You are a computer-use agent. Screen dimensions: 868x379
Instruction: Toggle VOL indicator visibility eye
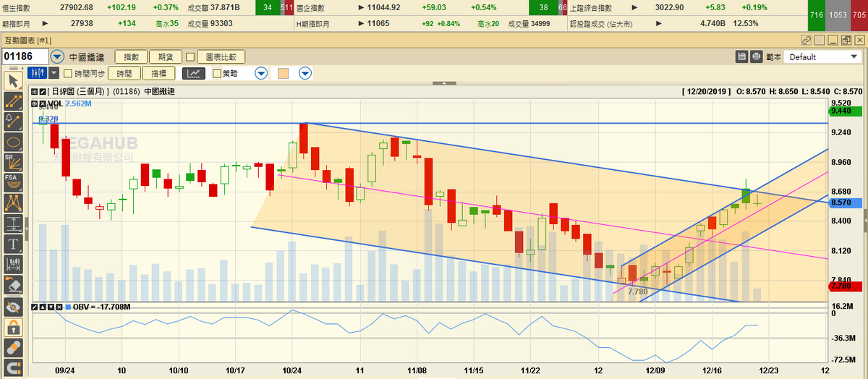(x=34, y=104)
